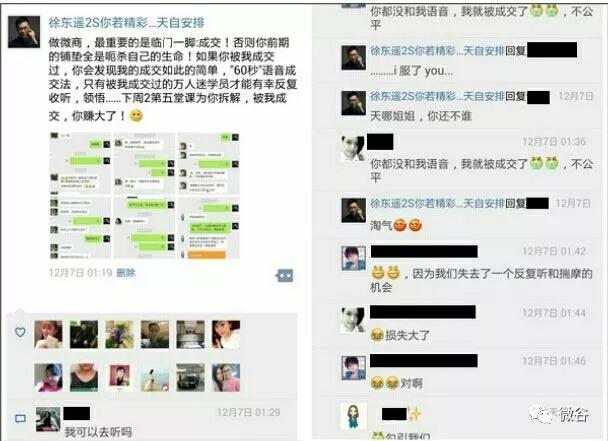Open the bottom-right chat screenshot with orange button
The image size is (608, 441).
tap(209, 228)
